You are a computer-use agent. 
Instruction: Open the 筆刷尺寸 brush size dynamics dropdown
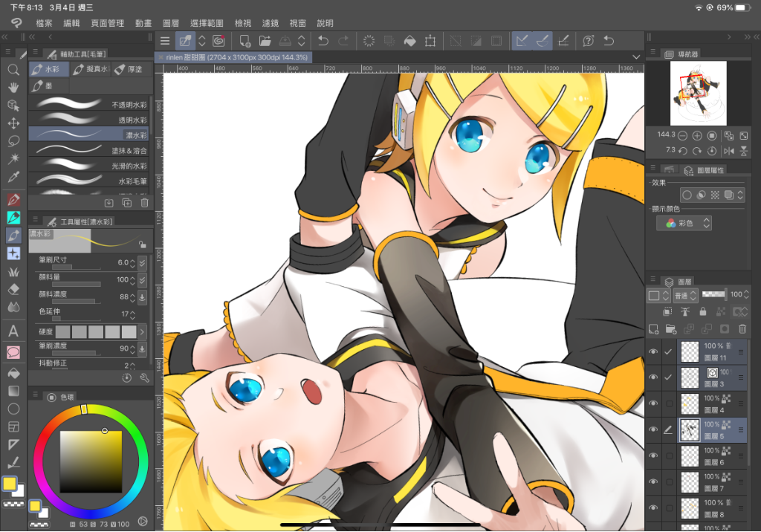(142, 263)
